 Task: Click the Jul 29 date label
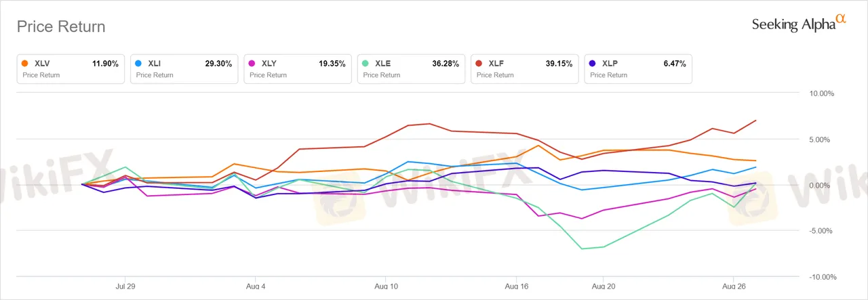[x=125, y=286]
